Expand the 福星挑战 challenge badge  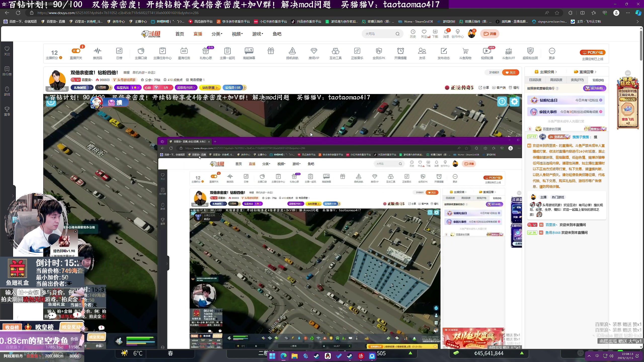tap(128, 87)
